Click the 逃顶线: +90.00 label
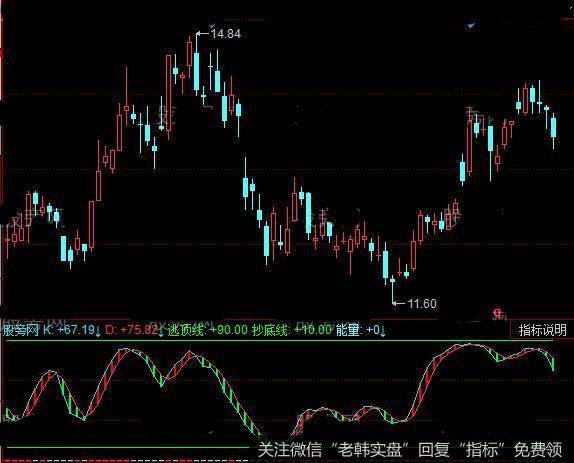Image resolution: width=574 pixels, height=463 pixels. 208,330
